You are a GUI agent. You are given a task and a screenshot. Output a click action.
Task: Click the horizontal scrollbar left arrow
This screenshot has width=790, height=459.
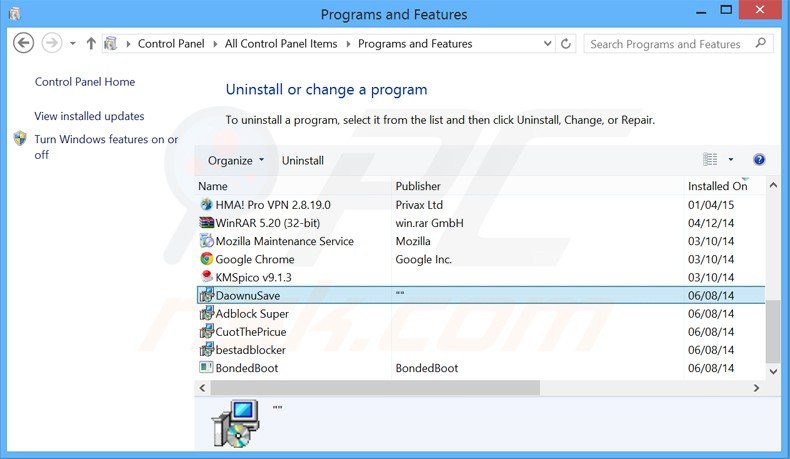(x=203, y=388)
